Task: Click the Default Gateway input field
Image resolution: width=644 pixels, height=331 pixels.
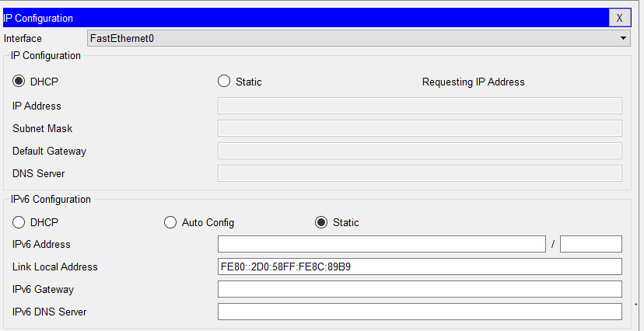Action: (420, 151)
